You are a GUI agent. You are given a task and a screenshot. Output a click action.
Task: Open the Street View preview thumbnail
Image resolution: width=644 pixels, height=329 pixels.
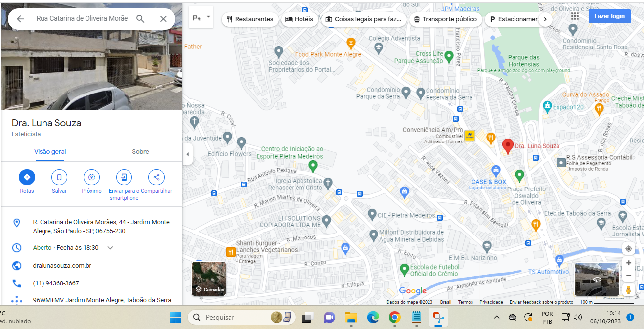597,280
